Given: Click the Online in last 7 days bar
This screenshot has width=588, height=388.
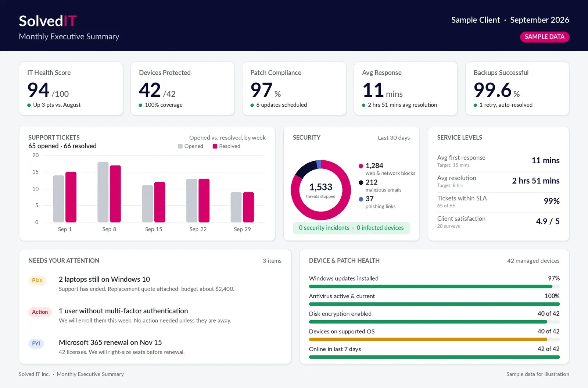Looking at the screenshot, I should [x=434, y=357].
